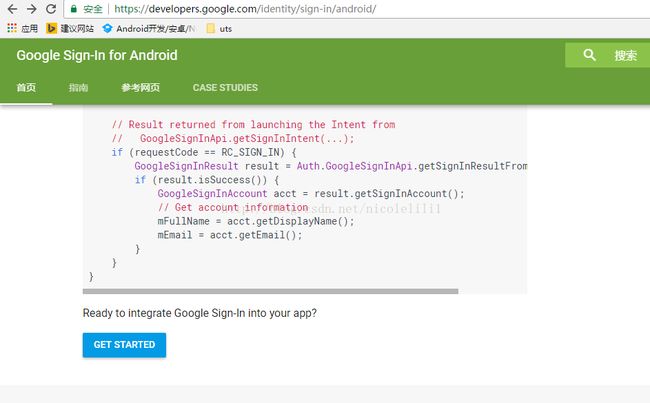This screenshot has height=403, width=650.
Task: Switch to the 首页 tab
Action: pos(26,87)
